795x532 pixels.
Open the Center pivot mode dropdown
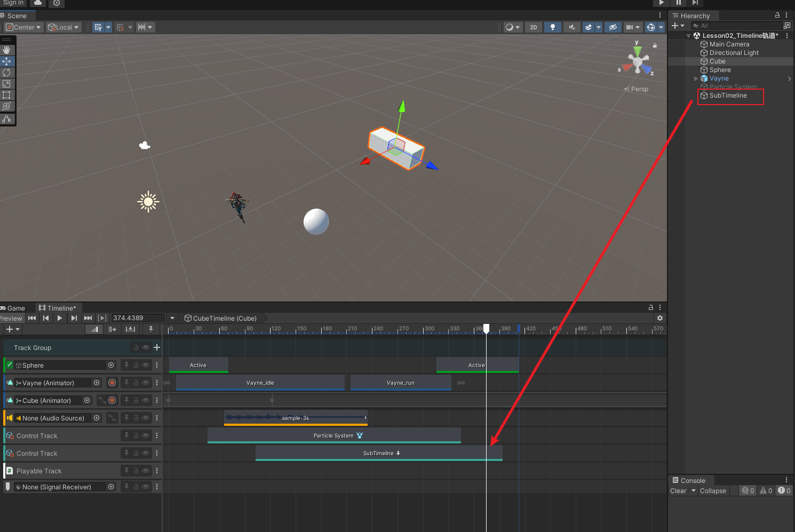[x=23, y=27]
